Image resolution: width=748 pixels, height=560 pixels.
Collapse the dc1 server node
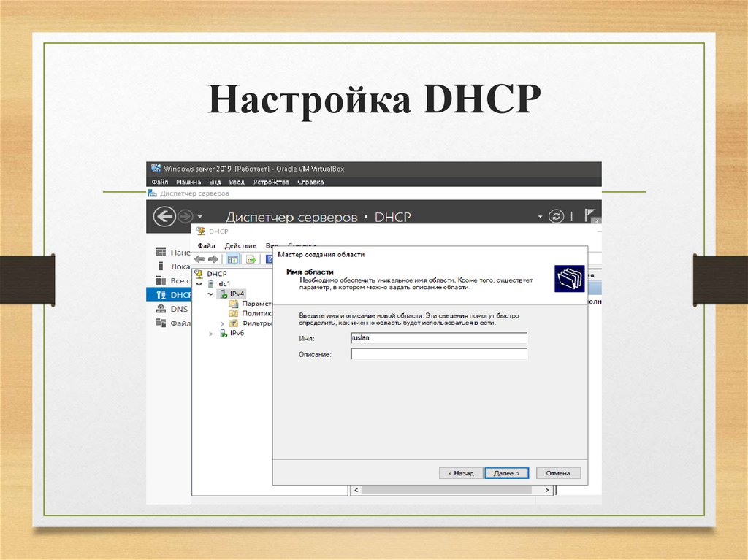click(199, 284)
